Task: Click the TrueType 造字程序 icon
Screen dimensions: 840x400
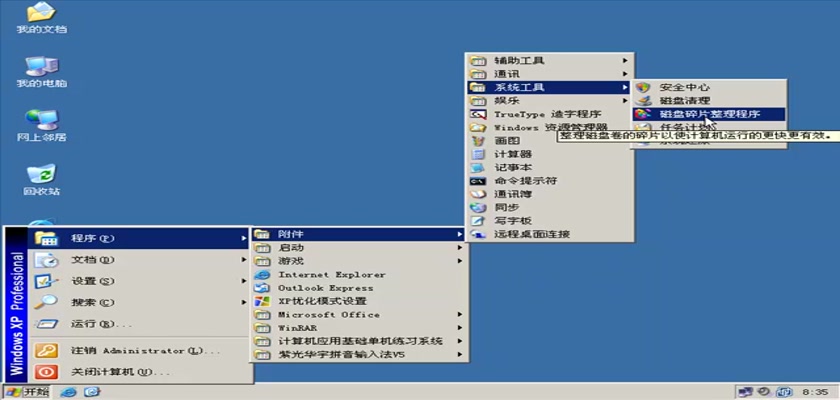Action: click(477, 114)
